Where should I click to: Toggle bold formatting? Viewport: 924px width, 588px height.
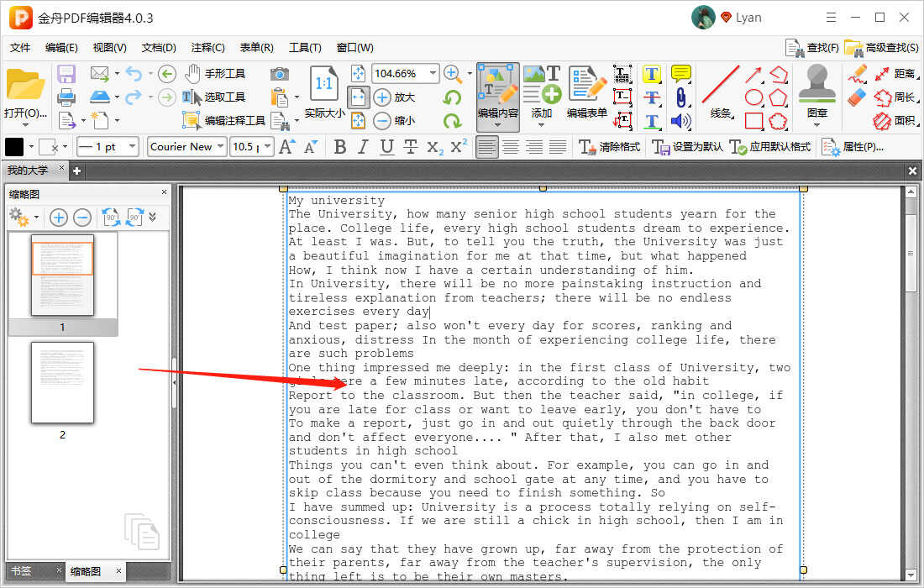pyautogui.click(x=340, y=147)
